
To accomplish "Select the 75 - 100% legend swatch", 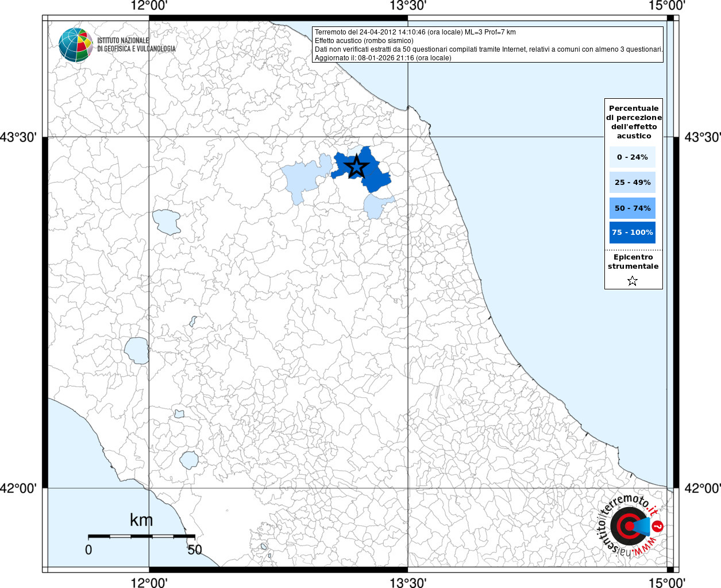I will point(633,233).
